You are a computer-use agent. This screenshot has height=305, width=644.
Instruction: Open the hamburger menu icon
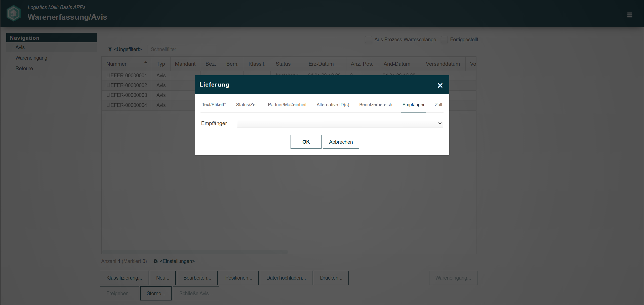[x=629, y=15]
